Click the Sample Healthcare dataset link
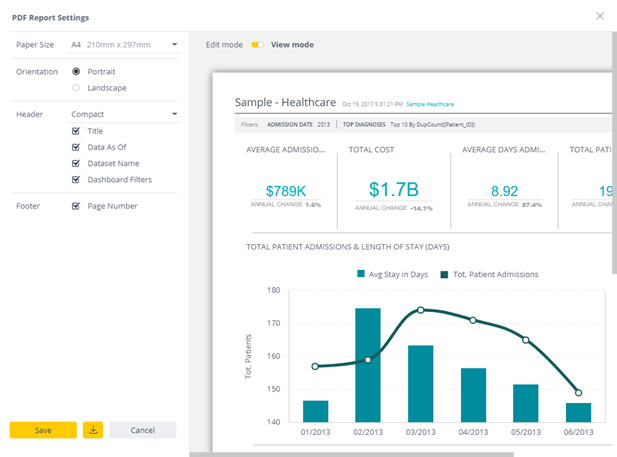Screen dimensions: 617x457 (x=430, y=104)
